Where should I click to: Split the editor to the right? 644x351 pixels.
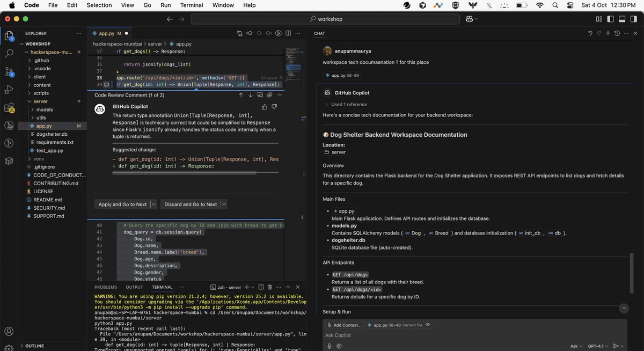click(x=289, y=33)
